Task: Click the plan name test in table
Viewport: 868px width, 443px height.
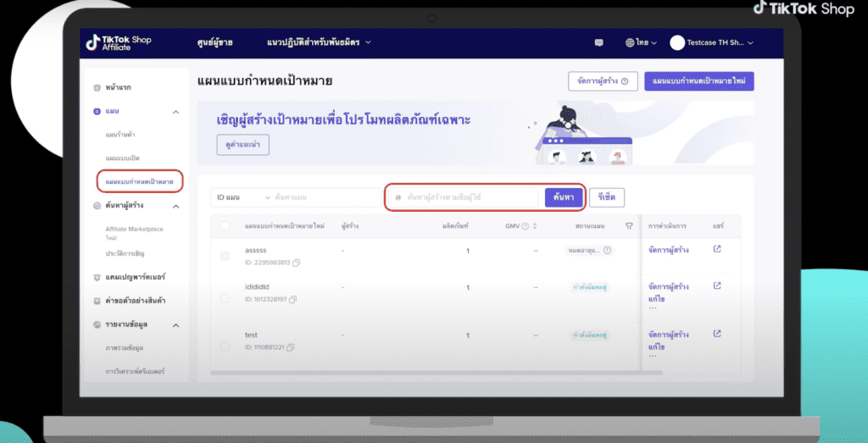Action: coord(251,335)
